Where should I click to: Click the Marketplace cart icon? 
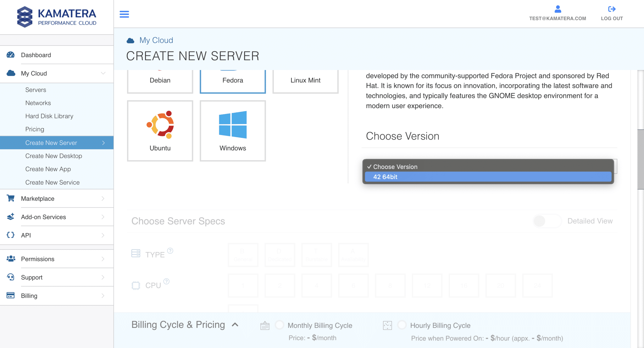pyautogui.click(x=11, y=198)
